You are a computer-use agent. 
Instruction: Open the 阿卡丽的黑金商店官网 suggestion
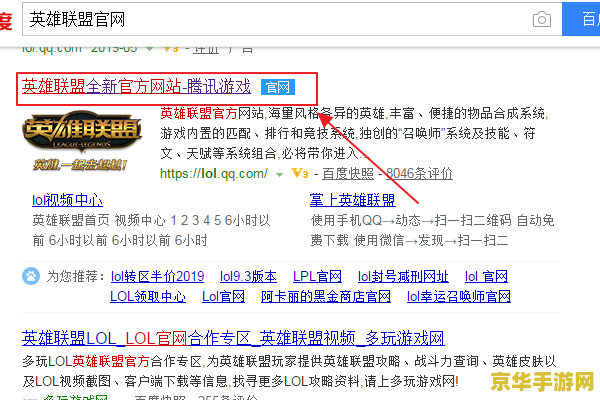pos(326,296)
